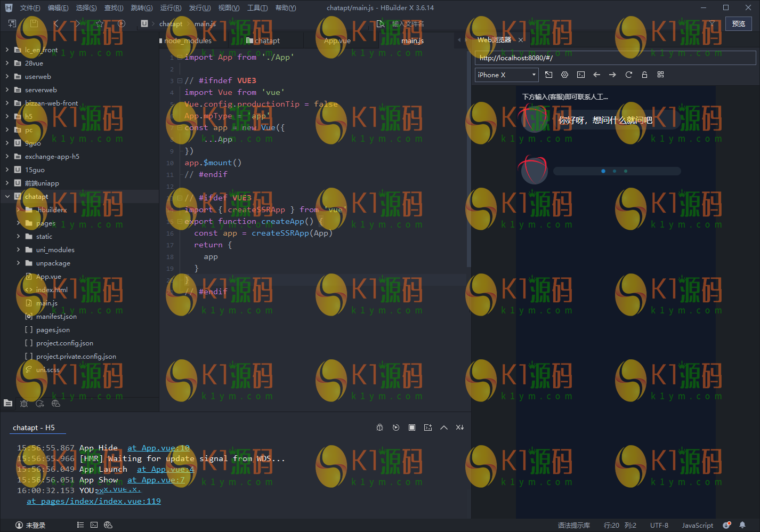Click the outline list icon in status bar
Image resolution: width=760 pixels, height=532 pixels.
click(x=80, y=525)
